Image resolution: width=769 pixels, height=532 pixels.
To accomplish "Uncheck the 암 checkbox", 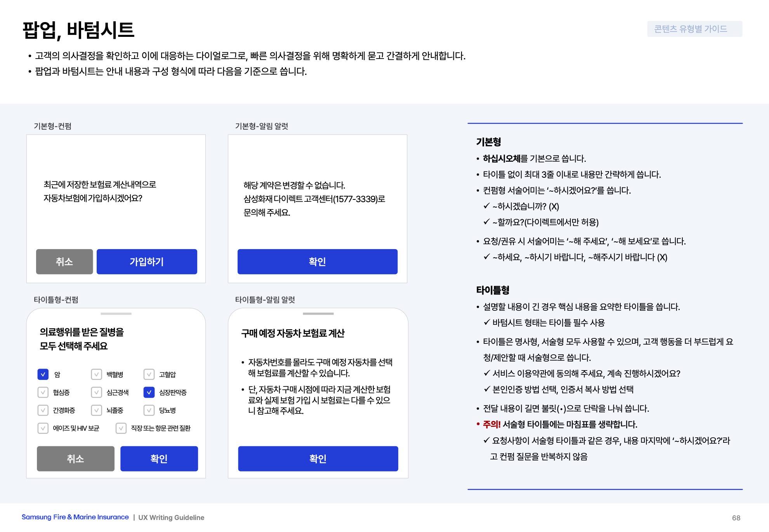I will [43, 374].
